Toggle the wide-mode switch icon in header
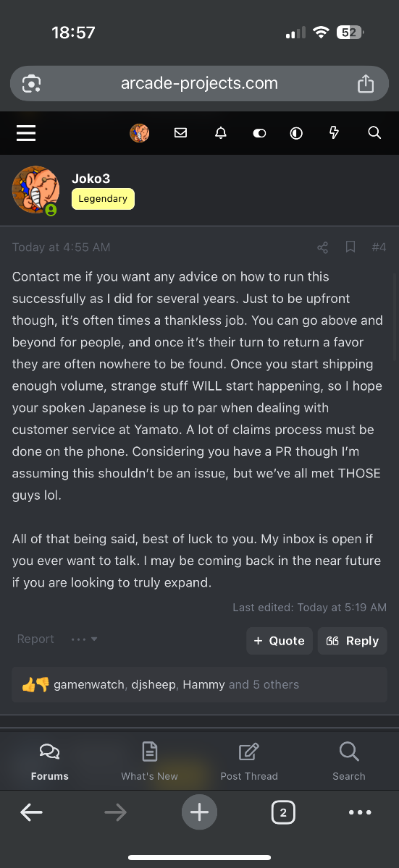Viewport: 399px width, 868px height. (x=259, y=133)
